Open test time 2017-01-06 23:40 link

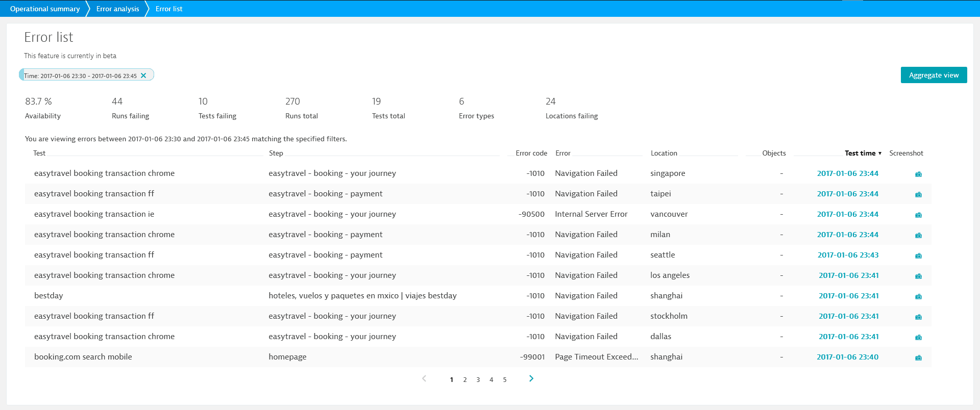[x=848, y=357]
